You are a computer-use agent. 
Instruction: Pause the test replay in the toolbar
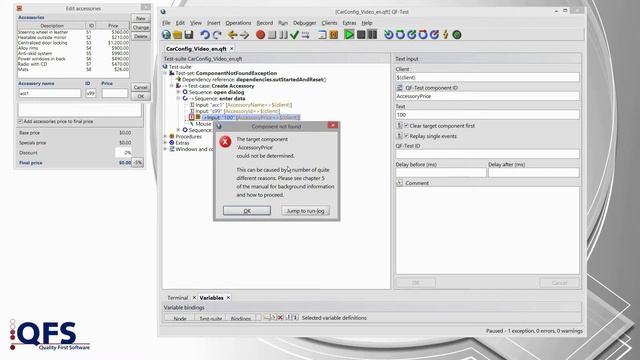click(x=372, y=35)
